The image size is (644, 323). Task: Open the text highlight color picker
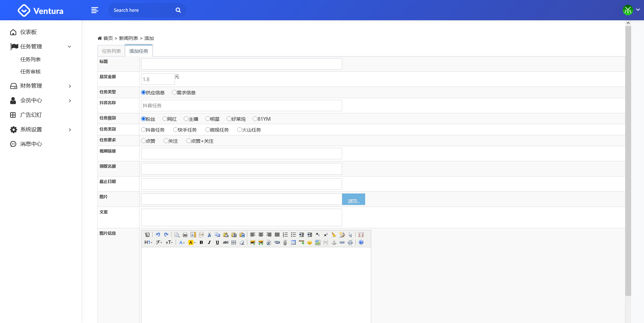pos(192,243)
